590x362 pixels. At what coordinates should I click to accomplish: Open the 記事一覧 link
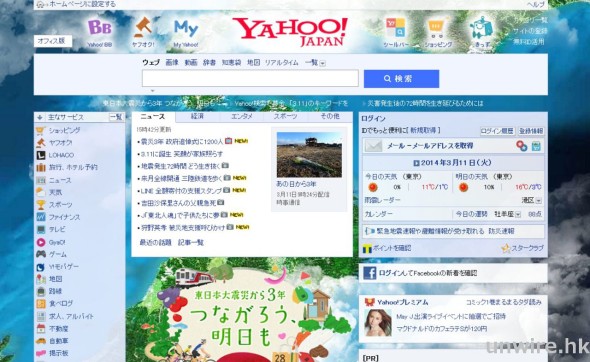[191, 243]
